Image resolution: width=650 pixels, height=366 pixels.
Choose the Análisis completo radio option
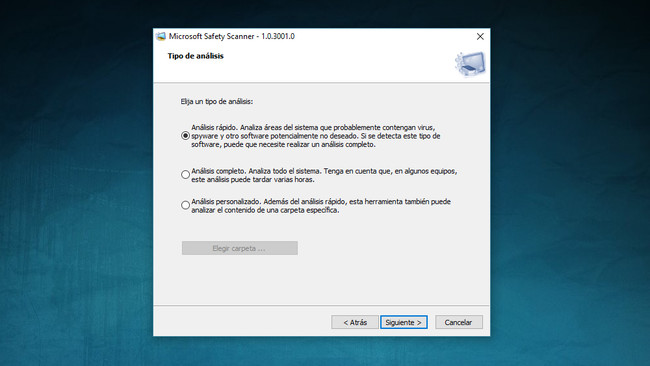[x=185, y=175]
